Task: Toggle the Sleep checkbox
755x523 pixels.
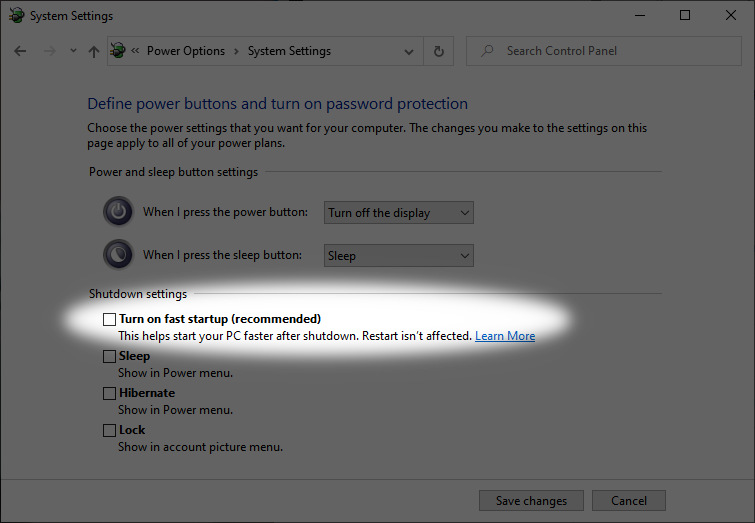Action: click(109, 356)
